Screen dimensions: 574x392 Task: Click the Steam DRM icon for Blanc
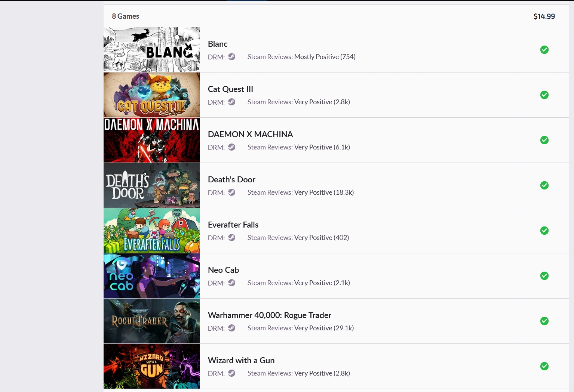click(x=232, y=57)
